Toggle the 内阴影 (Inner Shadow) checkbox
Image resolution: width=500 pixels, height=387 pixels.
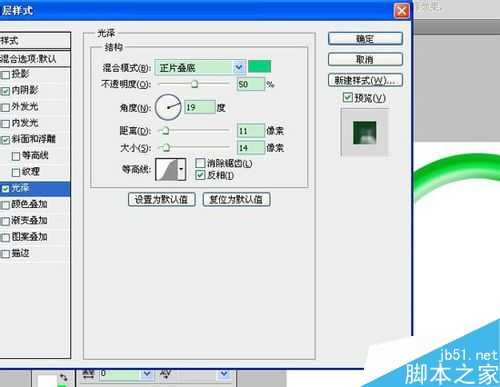[x=6, y=91]
